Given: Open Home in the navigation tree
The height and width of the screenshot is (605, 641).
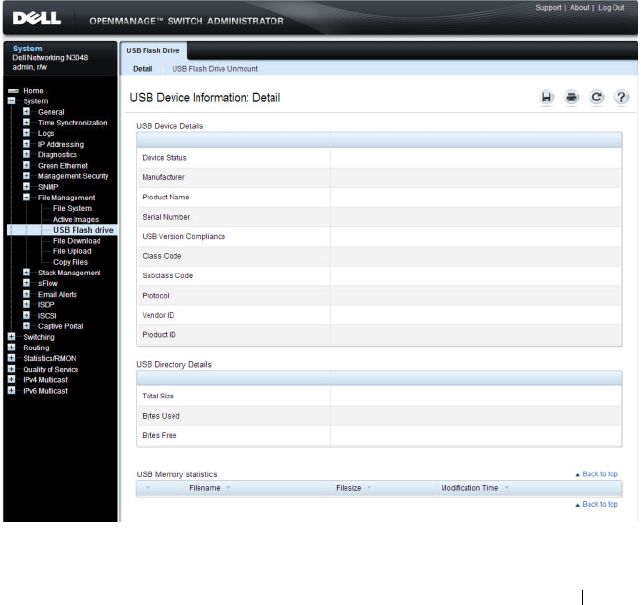Looking at the screenshot, I should [33, 91].
